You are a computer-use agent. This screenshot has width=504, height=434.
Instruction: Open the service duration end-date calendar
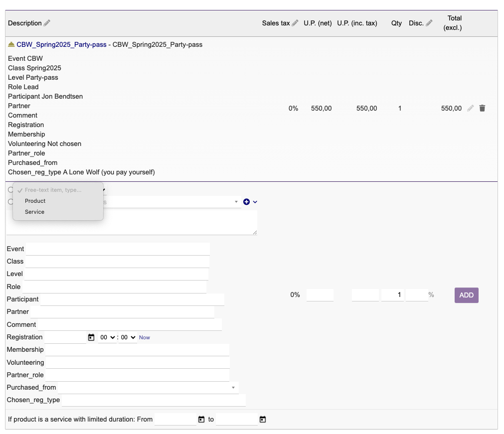click(263, 420)
